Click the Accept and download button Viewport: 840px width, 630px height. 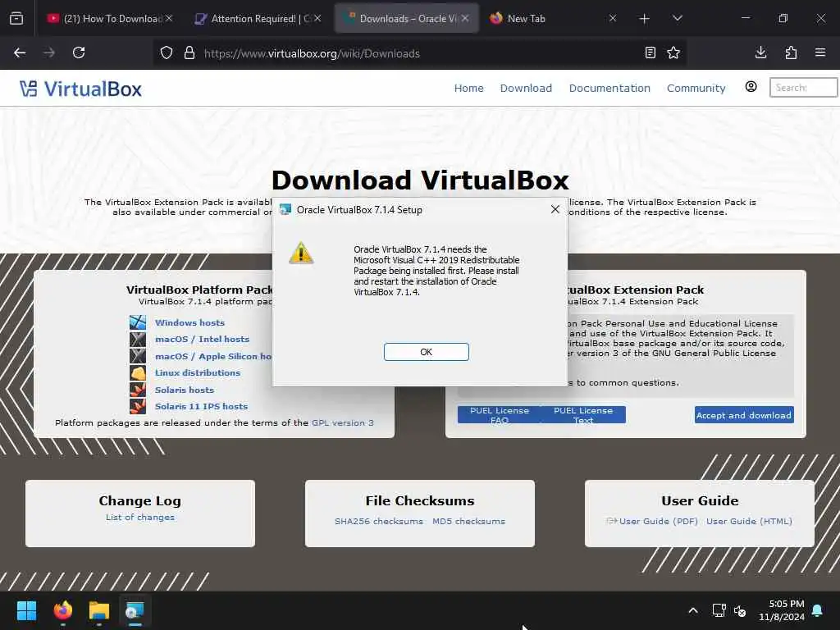(743, 415)
